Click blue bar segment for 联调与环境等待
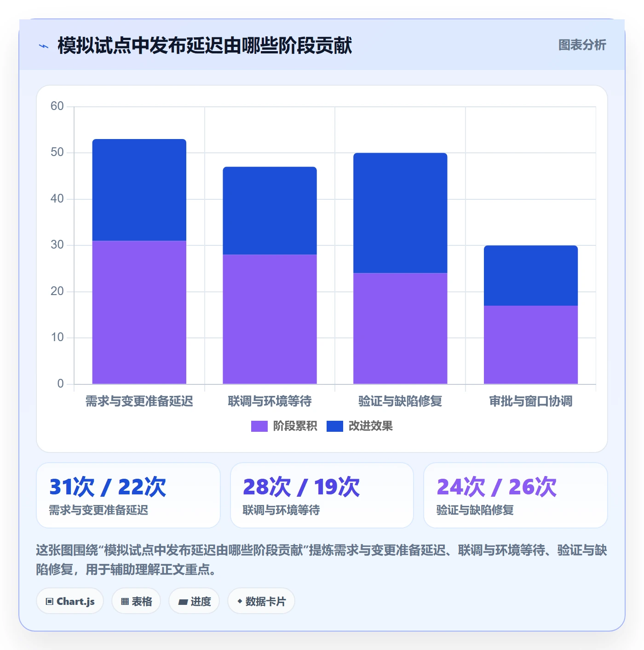This screenshot has width=644, height=650. (x=270, y=210)
